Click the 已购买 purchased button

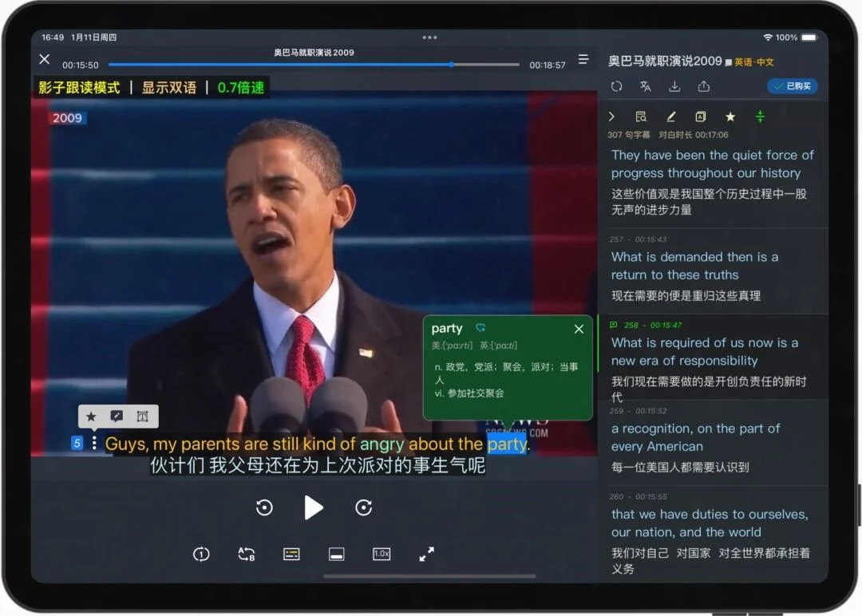click(x=793, y=85)
